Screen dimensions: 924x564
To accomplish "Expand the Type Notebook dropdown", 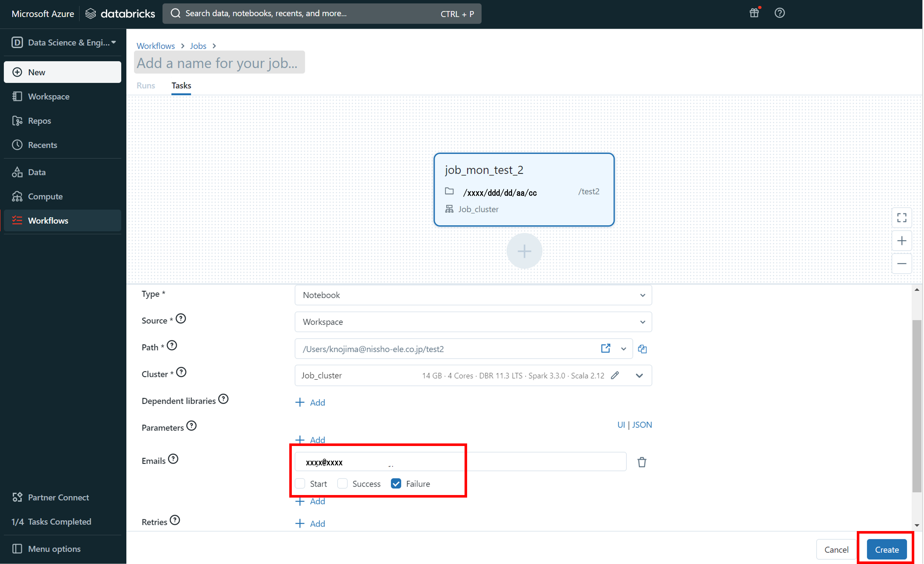I will (473, 295).
